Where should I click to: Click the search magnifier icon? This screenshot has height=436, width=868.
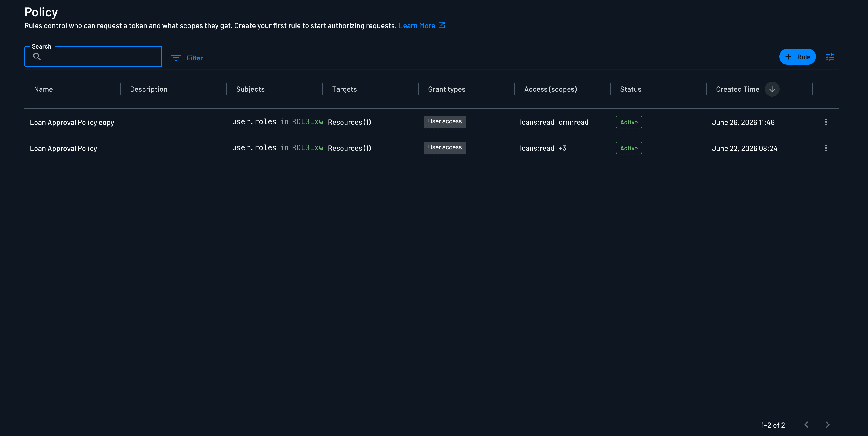37,57
